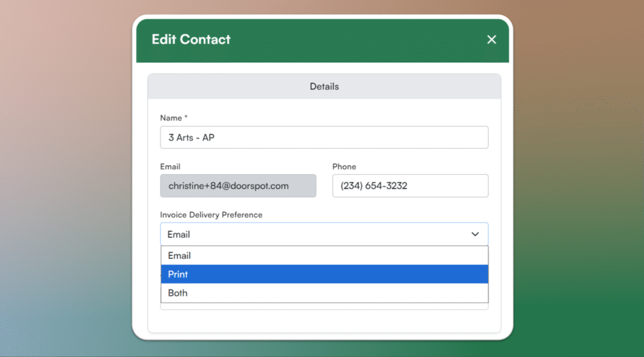Click the Email label above the address field

pos(170,167)
